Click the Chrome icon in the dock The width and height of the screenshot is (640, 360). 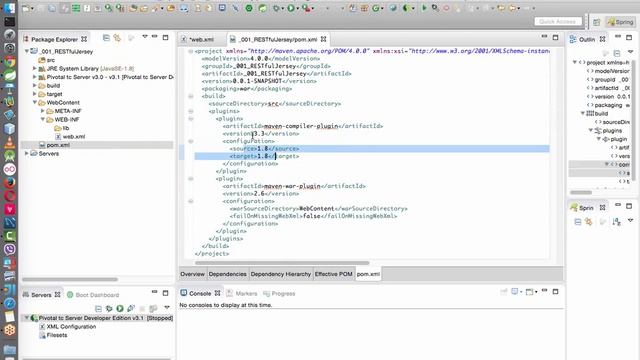coord(10,62)
